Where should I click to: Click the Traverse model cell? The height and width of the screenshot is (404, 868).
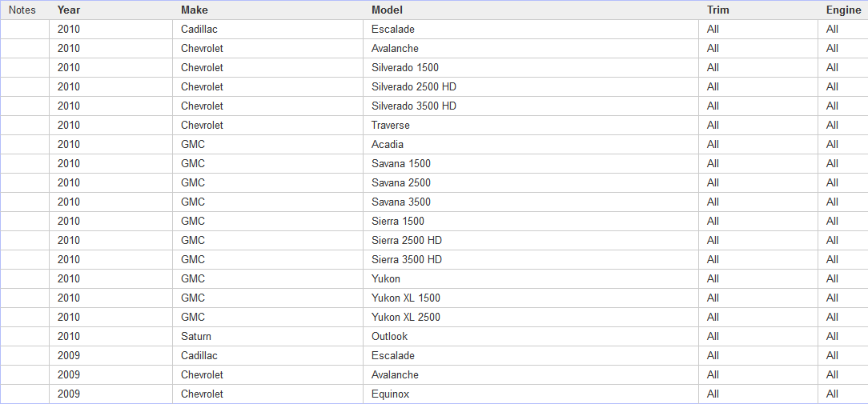pos(531,125)
